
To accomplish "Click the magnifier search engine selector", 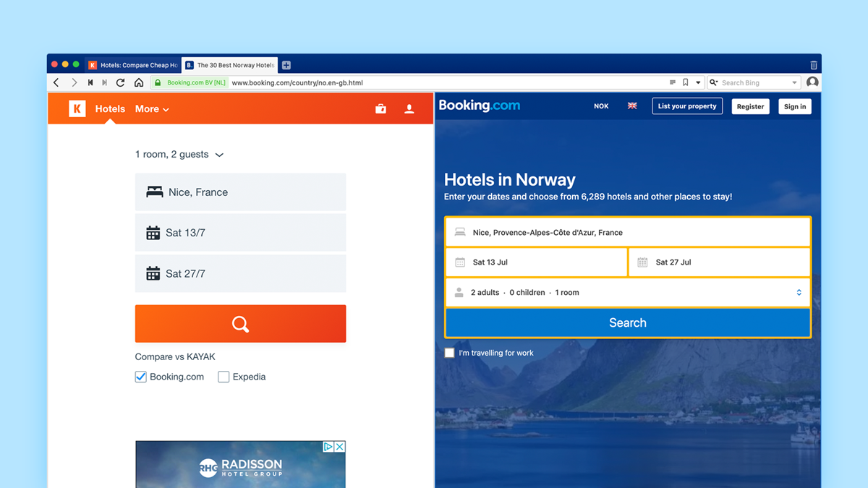I will point(713,83).
